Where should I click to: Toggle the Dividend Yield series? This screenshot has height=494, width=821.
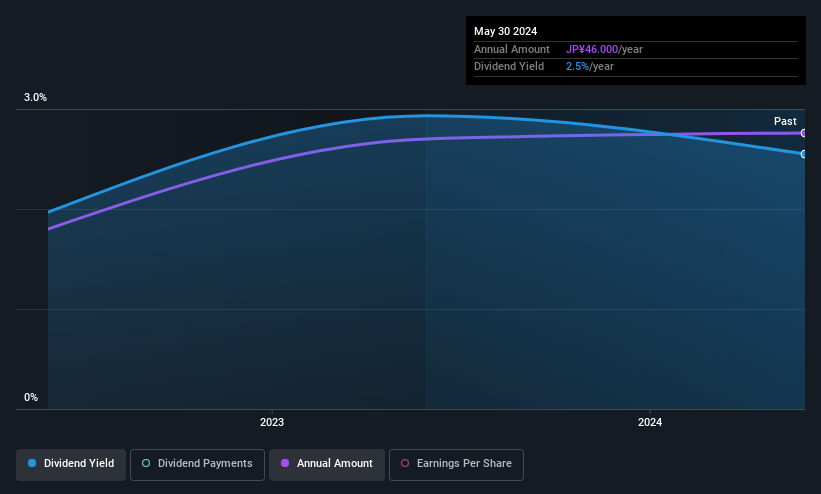click(x=71, y=464)
